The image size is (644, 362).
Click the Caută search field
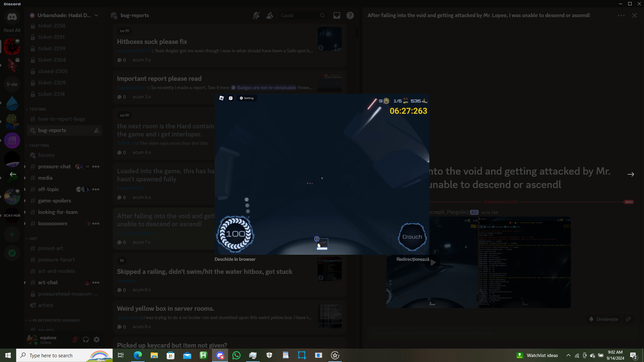pyautogui.click(x=299, y=15)
